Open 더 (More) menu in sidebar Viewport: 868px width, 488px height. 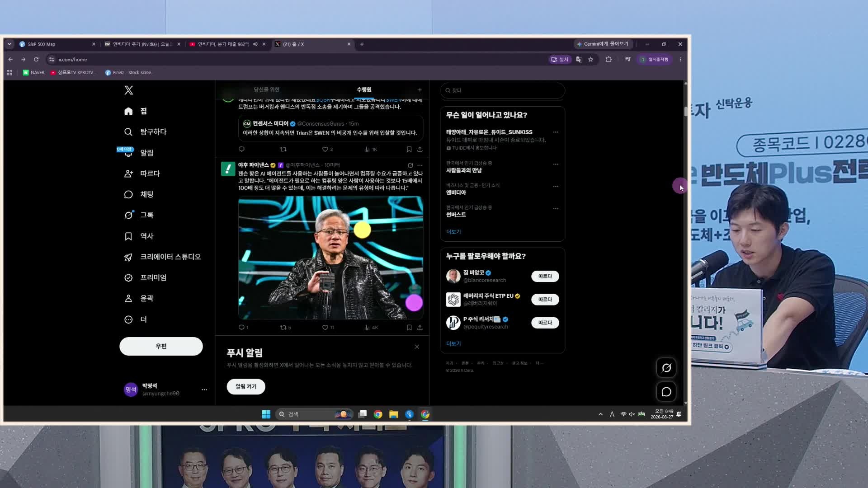(x=136, y=319)
